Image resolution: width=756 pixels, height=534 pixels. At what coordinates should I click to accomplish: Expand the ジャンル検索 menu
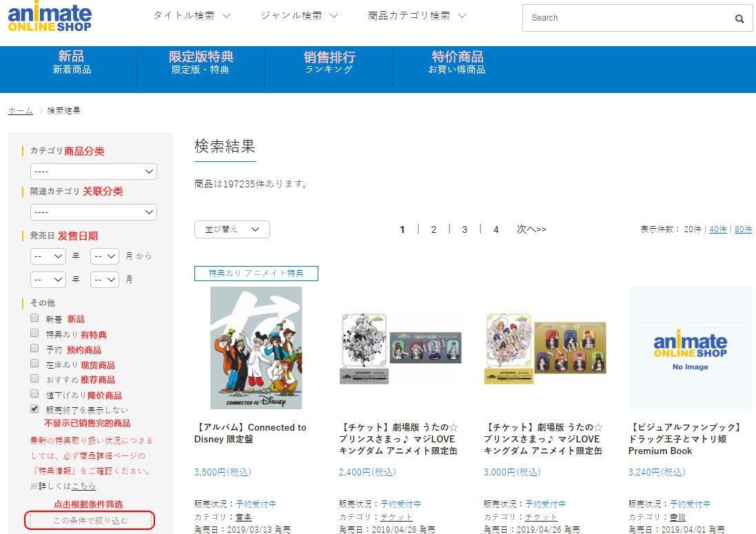click(x=299, y=16)
